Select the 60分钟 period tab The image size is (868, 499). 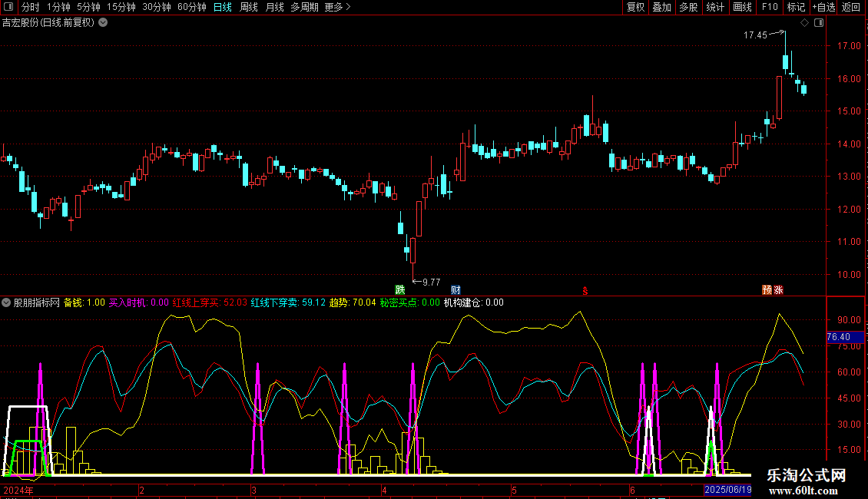[192, 7]
